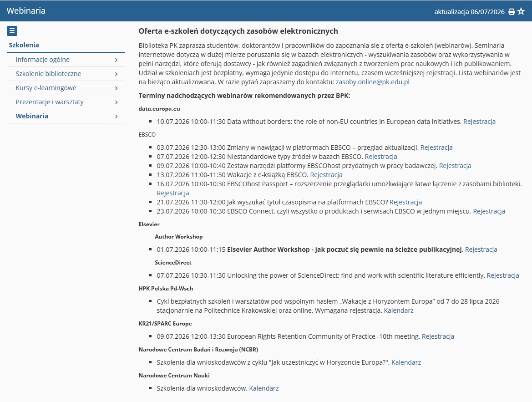The image size is (532, 402).
Task: Click the HPK Polska Pd-Wsch heading
Action: click(166, 289)
